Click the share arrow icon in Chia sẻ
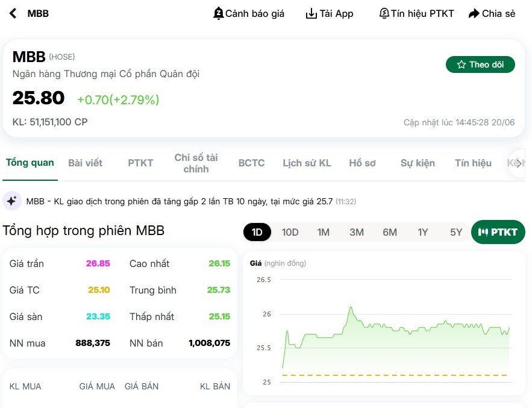 (474, 14)
